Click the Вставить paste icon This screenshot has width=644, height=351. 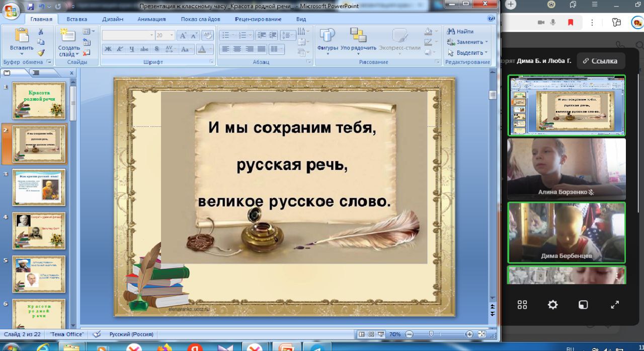coord(22,35)
